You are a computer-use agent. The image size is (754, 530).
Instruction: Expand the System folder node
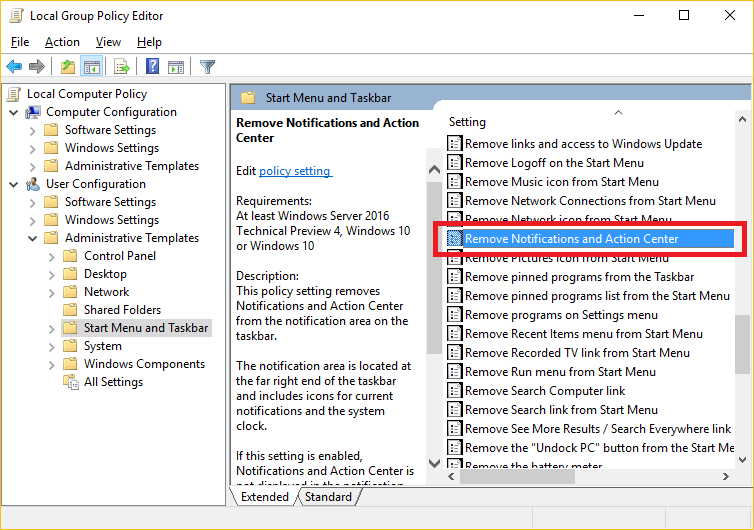click(51, 347)
